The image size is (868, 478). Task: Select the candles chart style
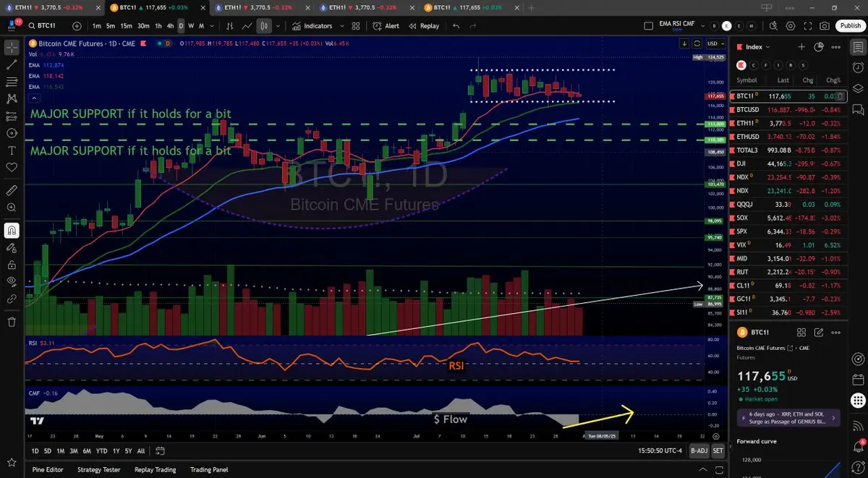click(x=264, y=26)
